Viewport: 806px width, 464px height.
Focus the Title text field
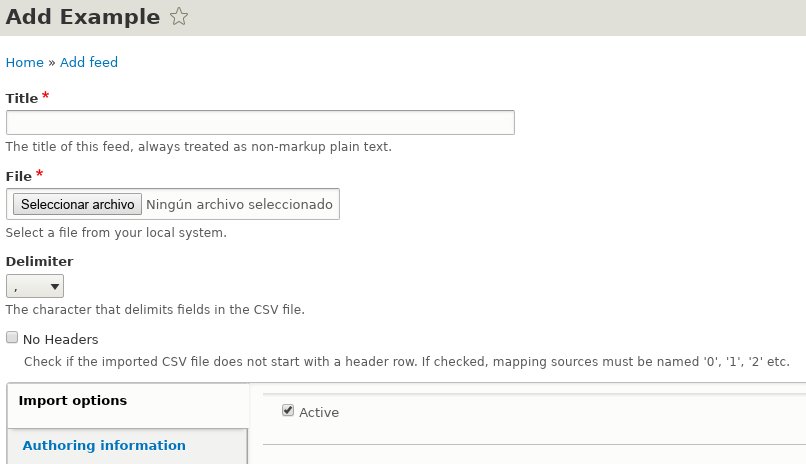260,122
